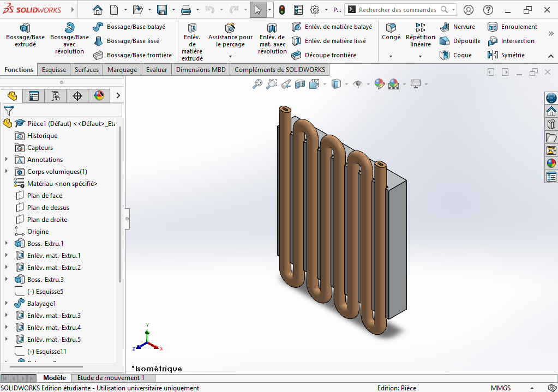The height and width of the screenshot is (392, 558).
Task: Open the edit appearance color sphere
Action: tap(380, 84)
